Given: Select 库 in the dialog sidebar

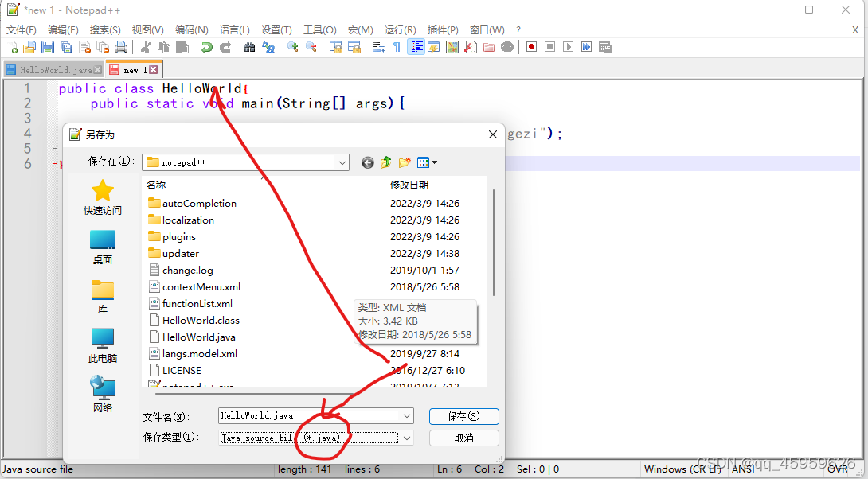Looking at the screenshot, I should [x=103, y=297].
